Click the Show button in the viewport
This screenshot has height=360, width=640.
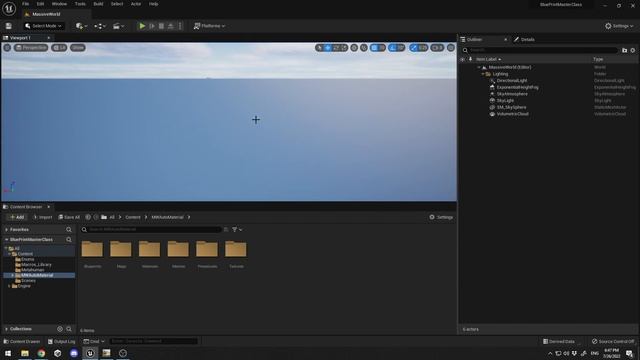pos(78,48)
